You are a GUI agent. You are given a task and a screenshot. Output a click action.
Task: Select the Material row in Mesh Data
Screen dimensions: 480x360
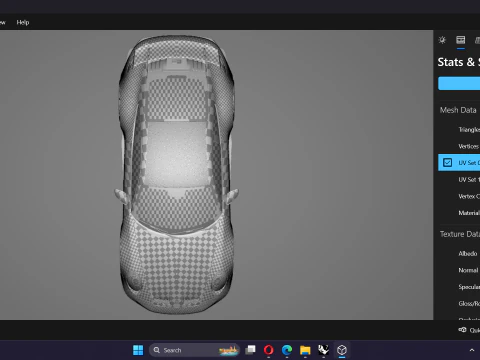(459, 213)
